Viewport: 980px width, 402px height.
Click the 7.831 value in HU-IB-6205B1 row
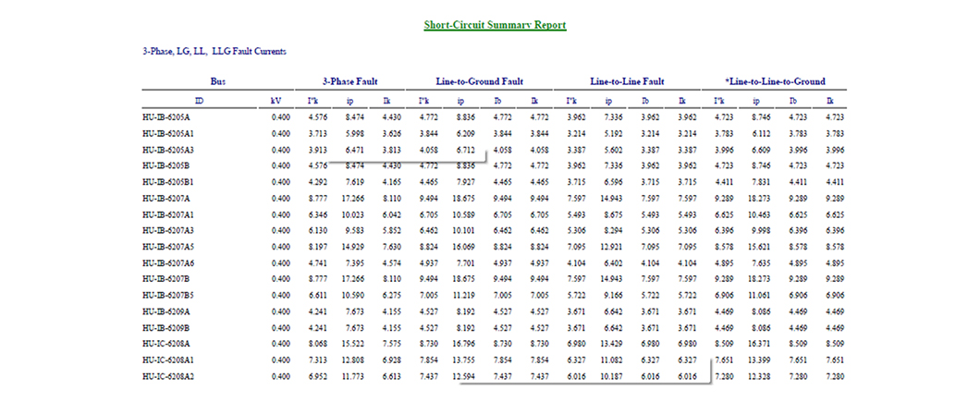[761, 182]
